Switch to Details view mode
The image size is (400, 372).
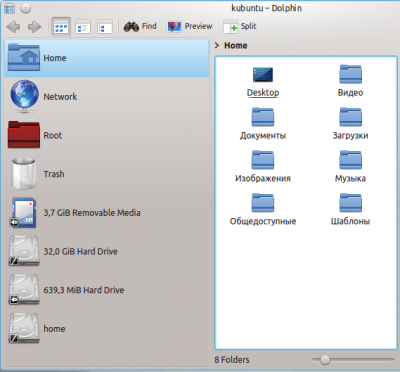(x=105, y=27)
